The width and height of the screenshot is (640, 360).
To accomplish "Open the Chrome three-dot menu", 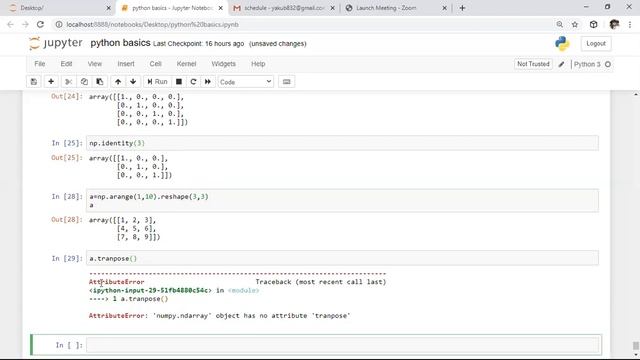I will click(x=630, y=24).
